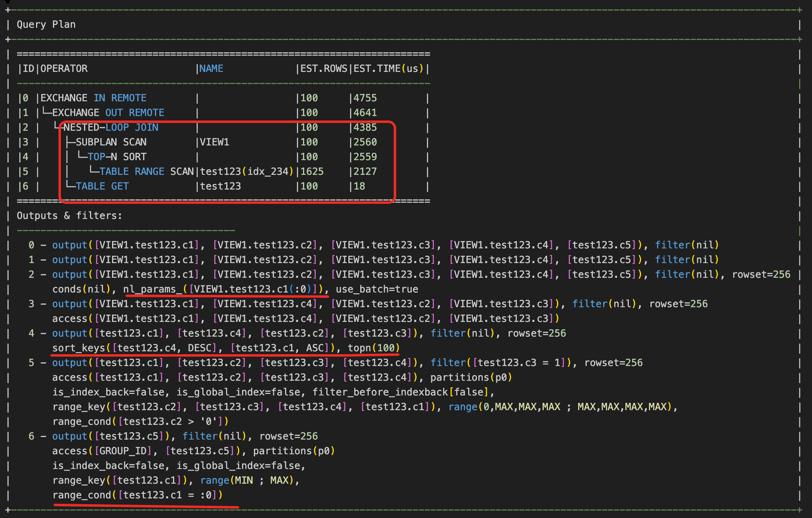Viewport: 812px width, 518px height.
Task: Click the Outputs & filters heading
Action: 70,216
